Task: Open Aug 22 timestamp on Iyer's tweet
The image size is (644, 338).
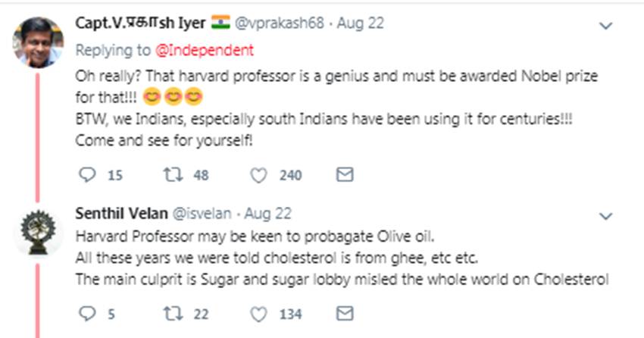Action: [361, 23]
